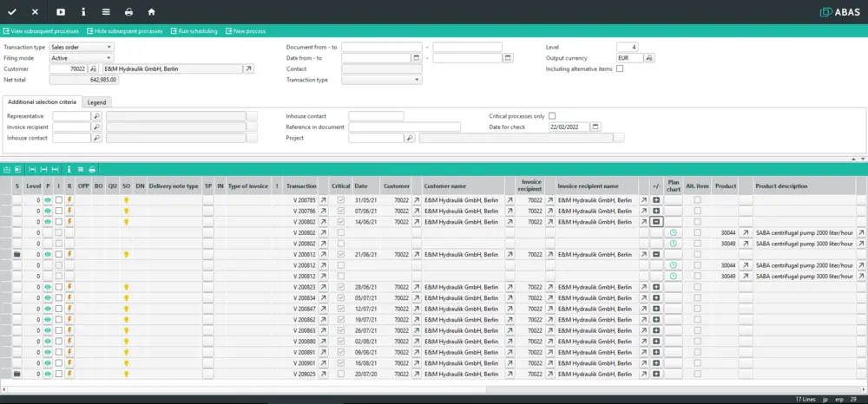Click Hide subsequent processes
Screen dimensions: 868x404
coord(124,31)
